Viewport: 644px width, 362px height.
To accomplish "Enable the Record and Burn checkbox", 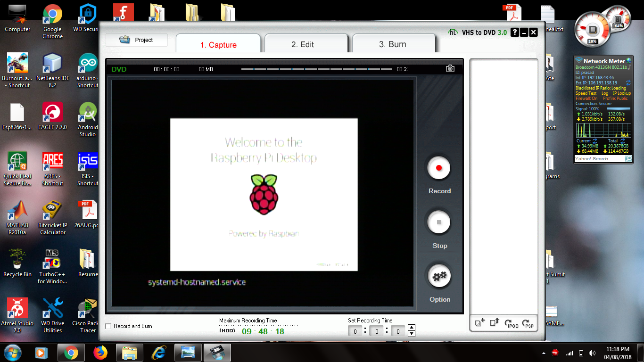I will (108, 326).
